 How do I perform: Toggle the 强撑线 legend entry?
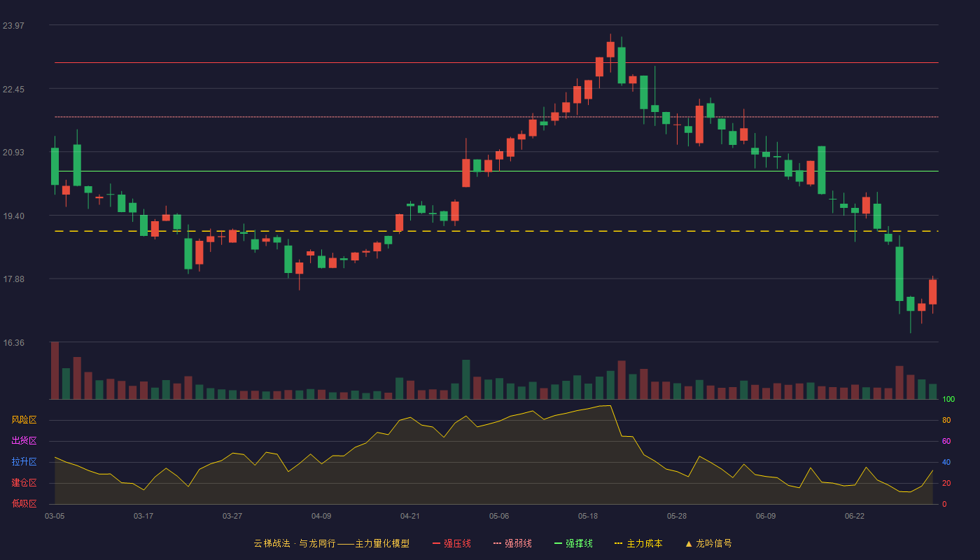pos(573,543)
